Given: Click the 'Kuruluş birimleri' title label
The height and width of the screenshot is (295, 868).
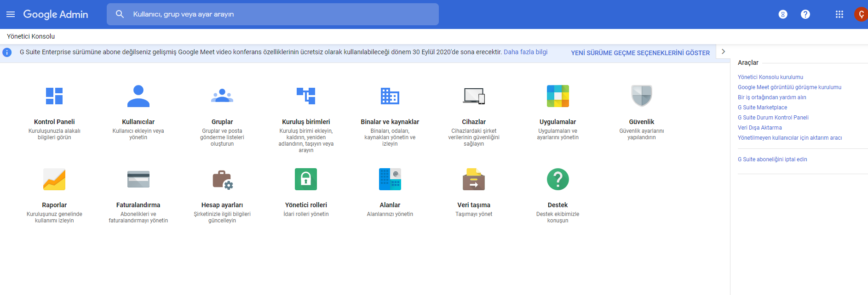Looking at the screenshot, I should [x=306, y=122].
